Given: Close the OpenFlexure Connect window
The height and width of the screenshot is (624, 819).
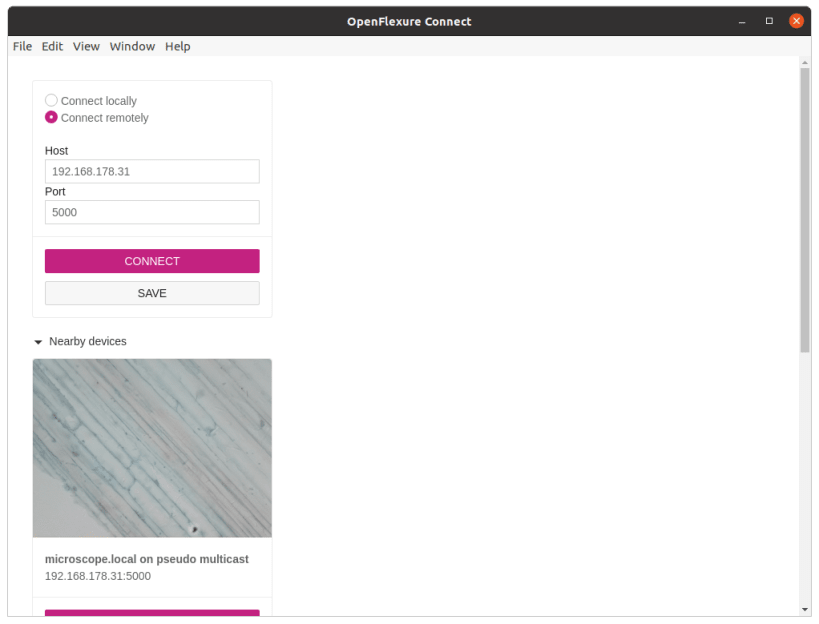Looking at the screenshot, I should tap(796, 21).
